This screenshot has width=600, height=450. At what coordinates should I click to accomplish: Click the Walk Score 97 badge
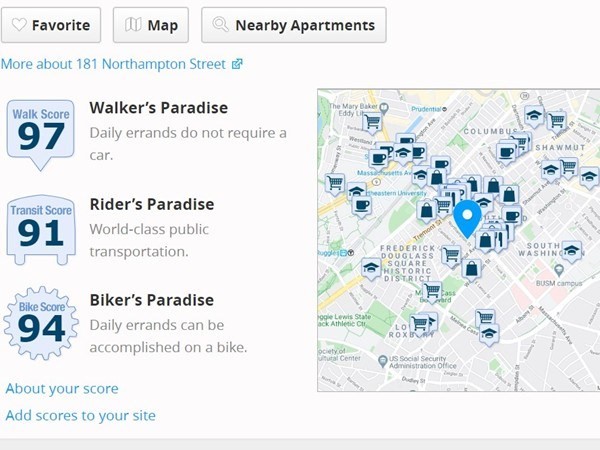(41, 128)
